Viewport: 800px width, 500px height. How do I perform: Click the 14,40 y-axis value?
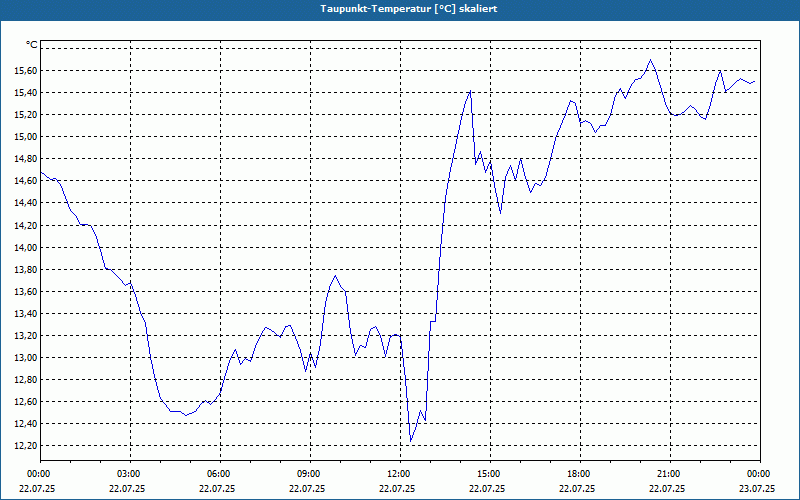(26, 203)
